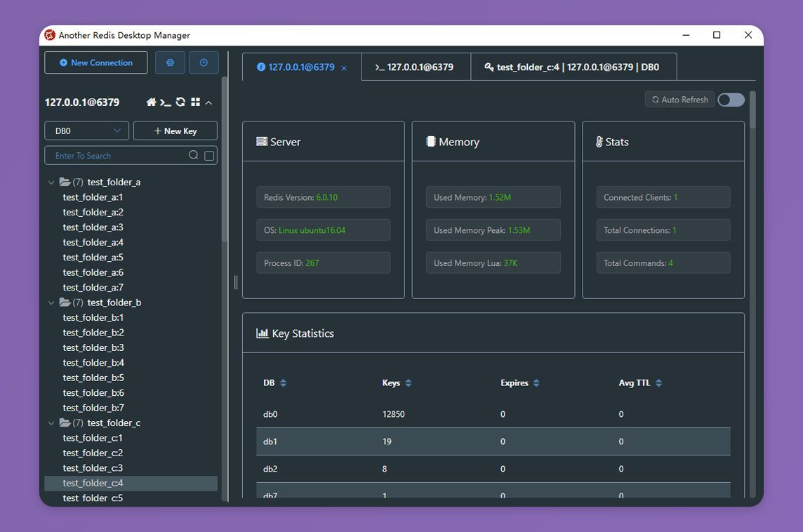Click the grid menu icon for connection
803x532 pixels.
pyautogui.click(x=195, y=102)
